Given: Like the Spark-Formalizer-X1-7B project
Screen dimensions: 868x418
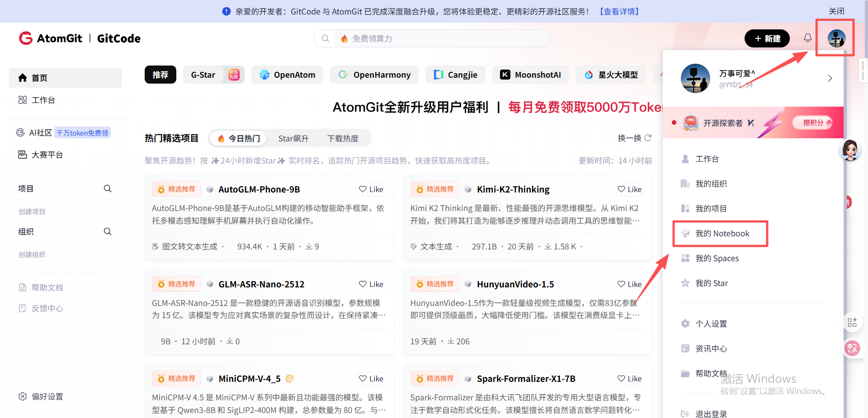Looking at the screenshot, I should tap(629, 379).
